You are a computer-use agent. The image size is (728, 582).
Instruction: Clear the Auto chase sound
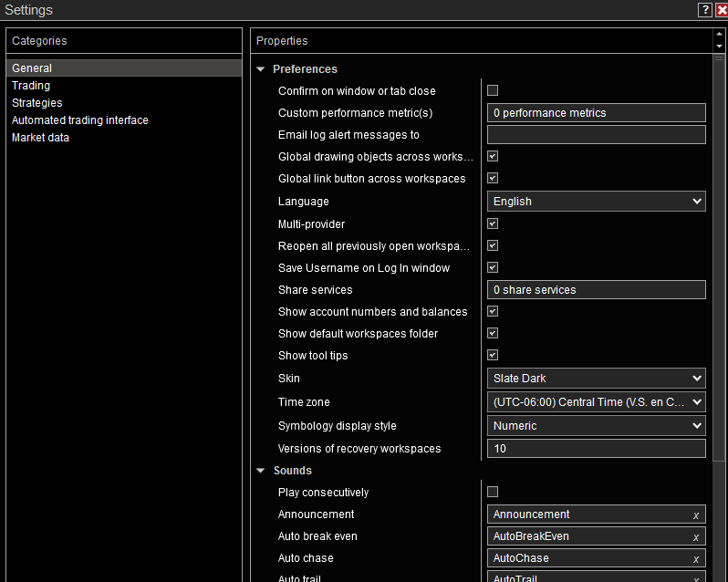696,559
